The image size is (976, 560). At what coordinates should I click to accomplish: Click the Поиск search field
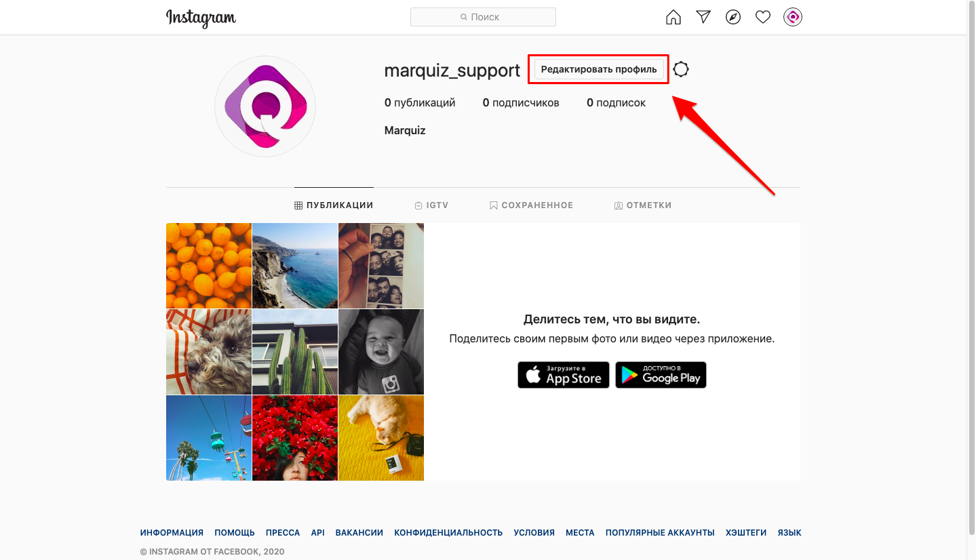483,17
